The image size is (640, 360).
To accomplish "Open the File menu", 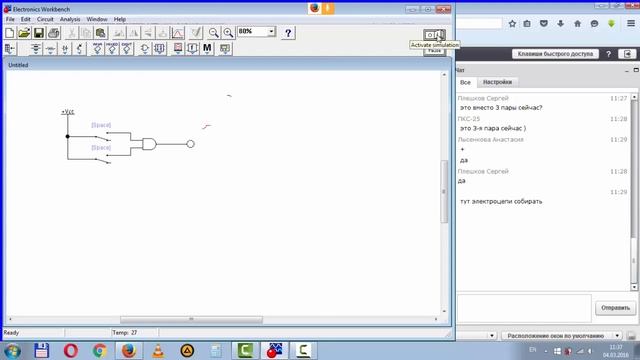I will point(10,19).
